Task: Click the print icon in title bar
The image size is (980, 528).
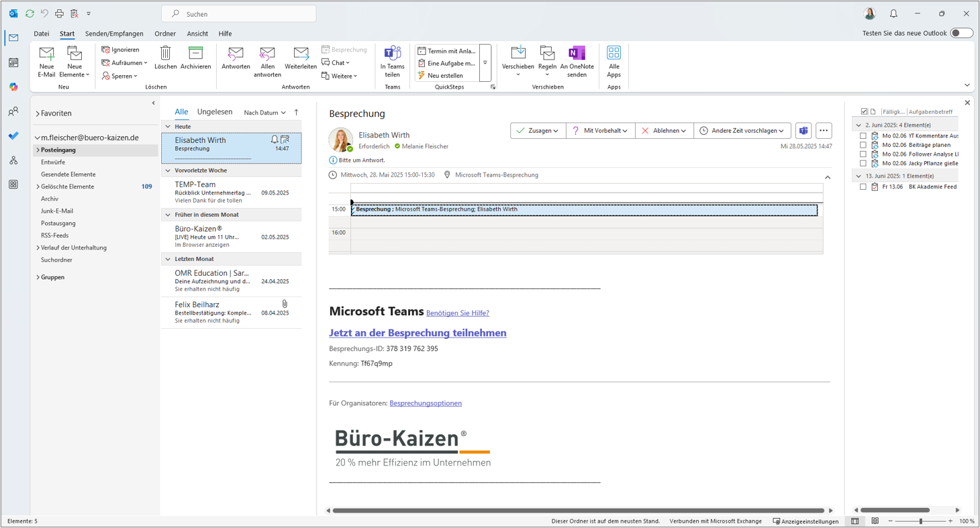Action: pos(59,13)
